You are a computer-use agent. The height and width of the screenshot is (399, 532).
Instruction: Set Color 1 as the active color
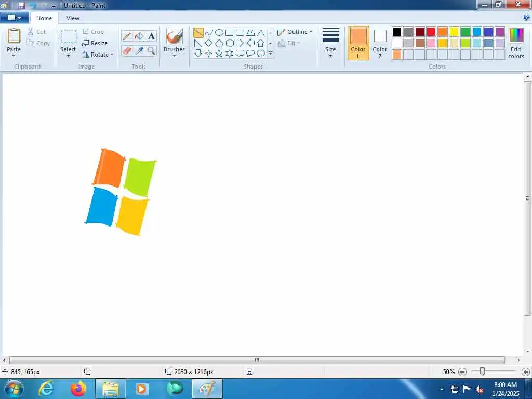tap(358, 43)
